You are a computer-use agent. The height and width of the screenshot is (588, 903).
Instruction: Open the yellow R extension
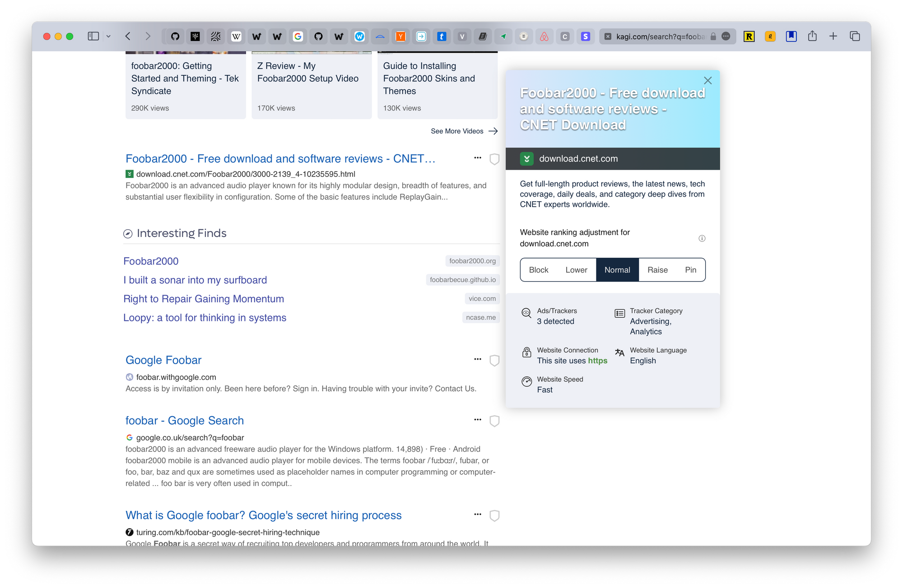pos(749,37)
